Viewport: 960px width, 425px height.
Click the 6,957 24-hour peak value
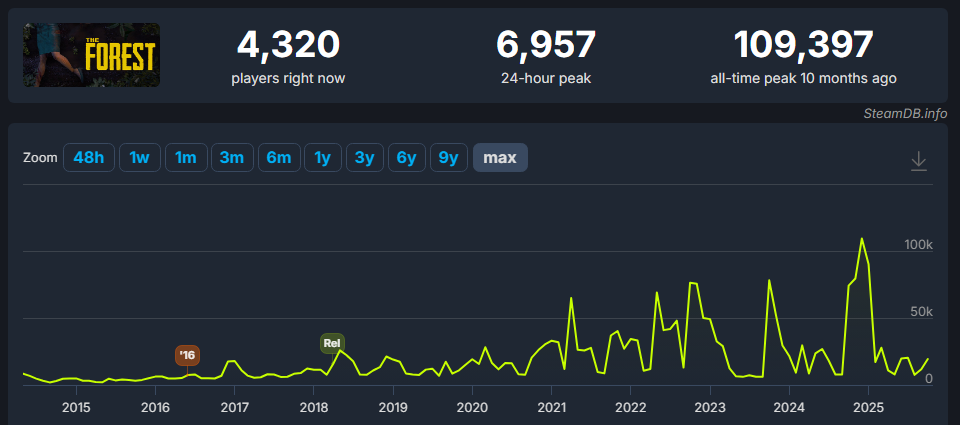[546, 44]
